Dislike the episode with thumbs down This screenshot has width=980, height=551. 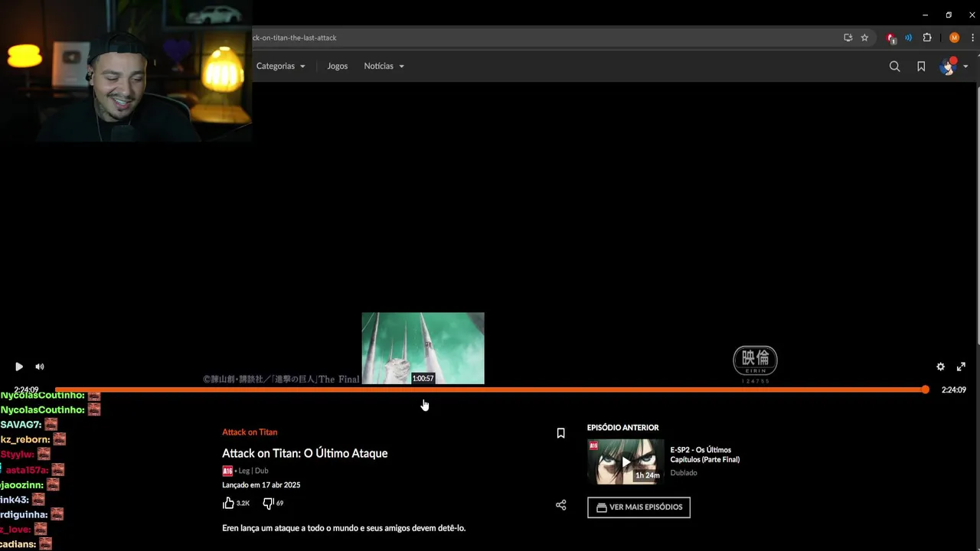point(268,503)
